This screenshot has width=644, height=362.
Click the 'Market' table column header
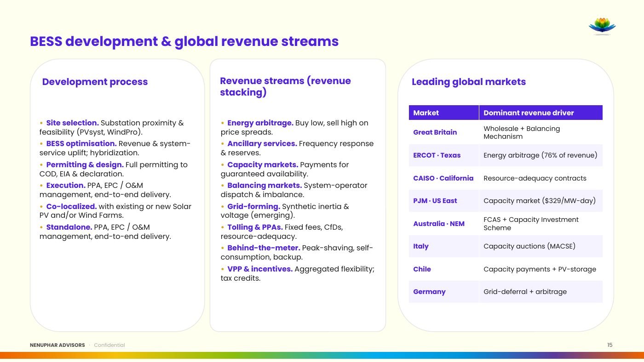tap(443, 113)
